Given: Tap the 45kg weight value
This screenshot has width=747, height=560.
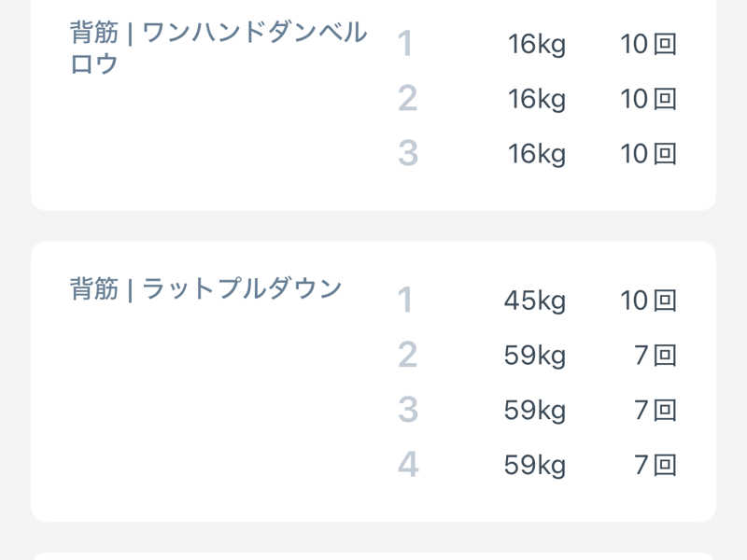Looking at the screenshot, I should click(x=534, y=301).
